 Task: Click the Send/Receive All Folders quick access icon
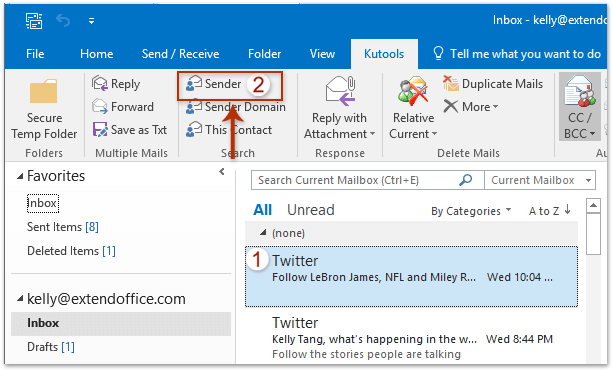pyautogui.click(x=34, y=20)
